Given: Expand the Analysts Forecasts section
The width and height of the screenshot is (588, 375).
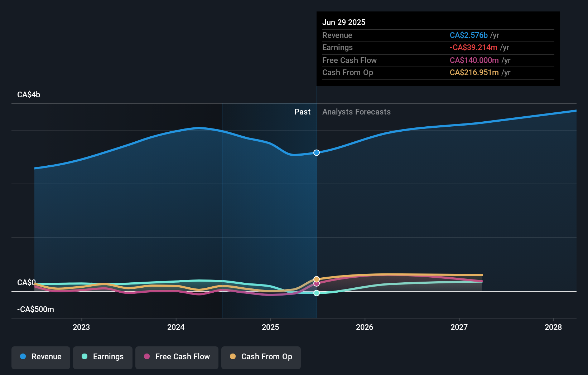Looking at the screenshot, I should tap(356, 112).
